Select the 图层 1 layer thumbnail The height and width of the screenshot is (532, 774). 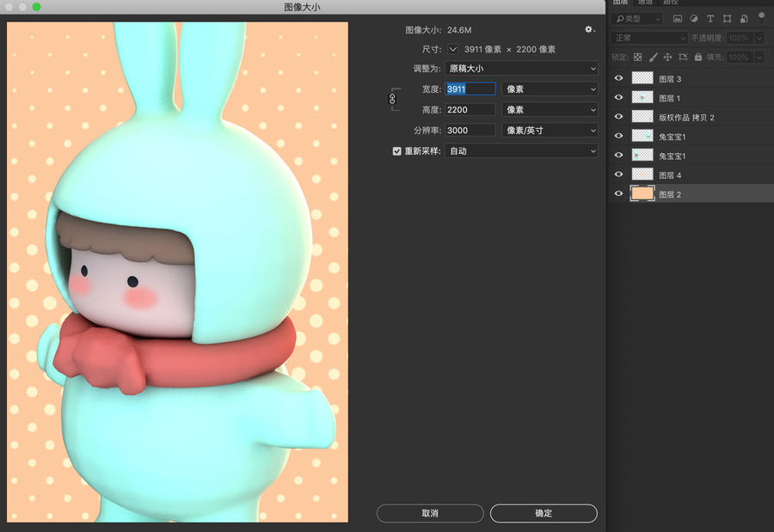[642, 97]
